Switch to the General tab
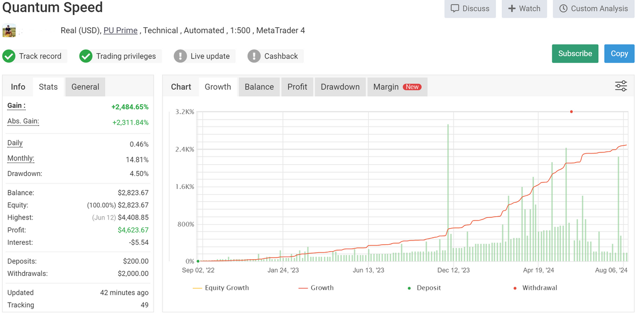 [85, 87]
